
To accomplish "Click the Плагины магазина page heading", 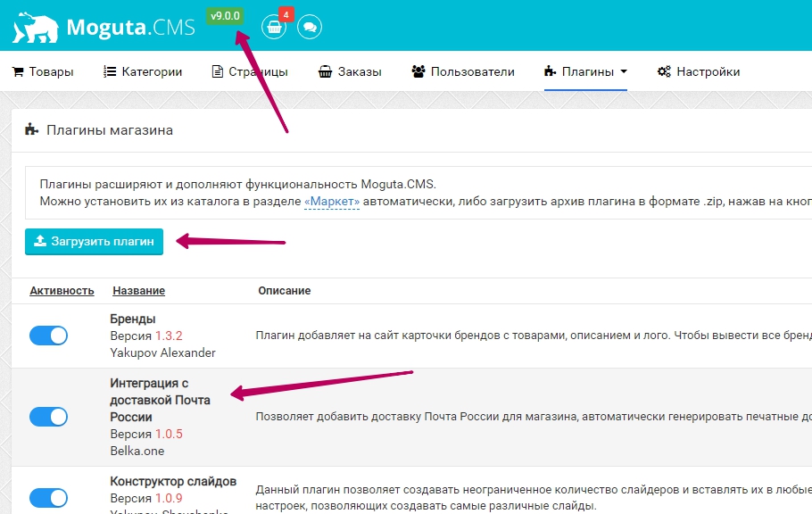I will (x=109, y=130).
